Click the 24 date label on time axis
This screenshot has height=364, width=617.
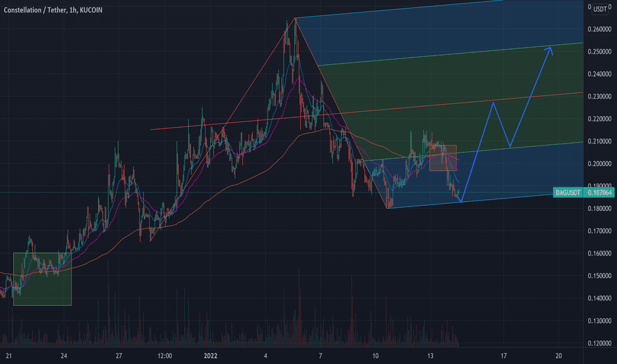(64, 356)
